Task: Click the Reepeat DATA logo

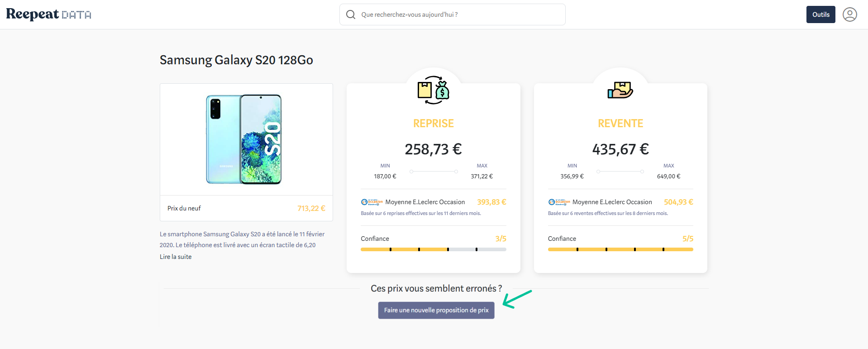Action: [x=48, y=14]
